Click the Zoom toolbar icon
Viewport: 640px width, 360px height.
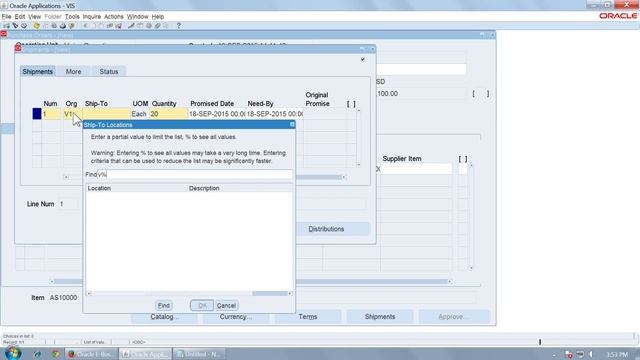tap(140, 26)
